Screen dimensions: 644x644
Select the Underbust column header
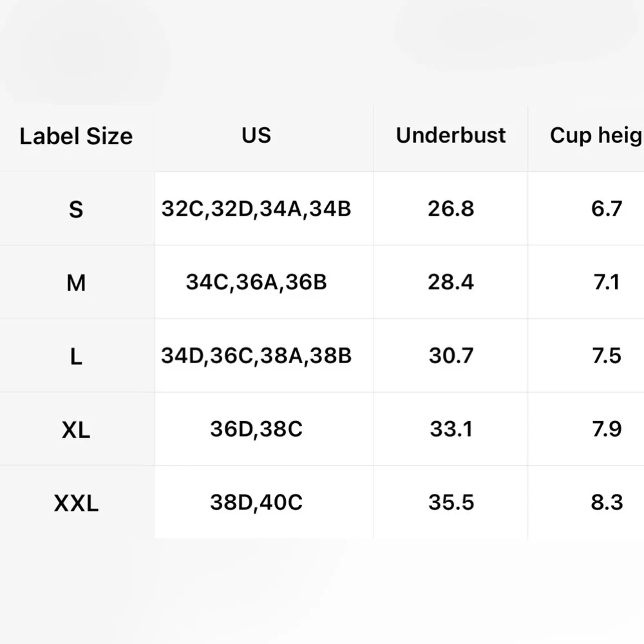pyautogui.click(x=451, y=135)
